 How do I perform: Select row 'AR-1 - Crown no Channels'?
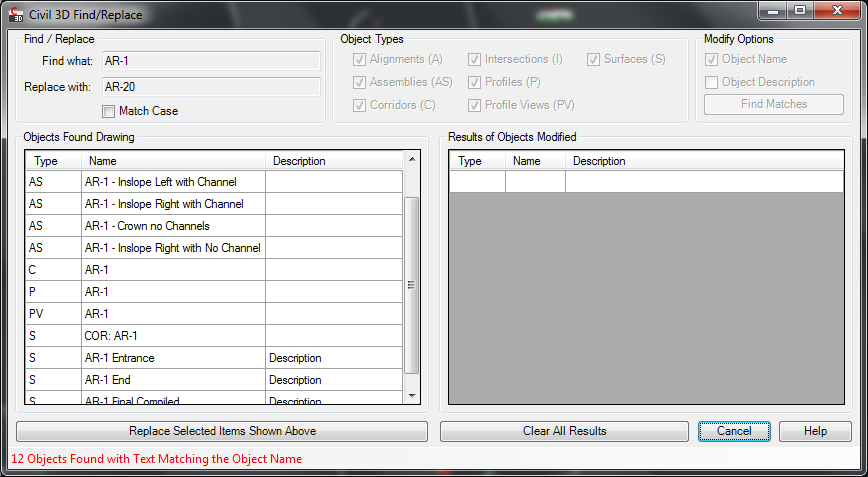[214, 226]
